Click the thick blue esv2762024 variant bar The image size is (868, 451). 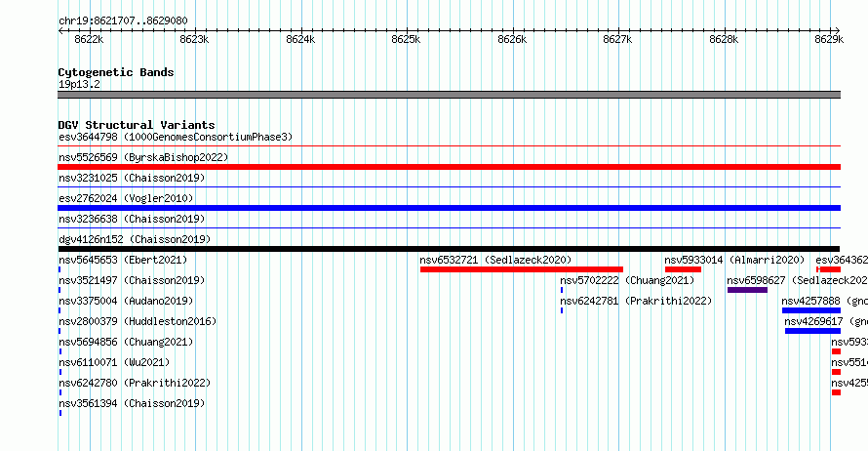click(449, 208)
